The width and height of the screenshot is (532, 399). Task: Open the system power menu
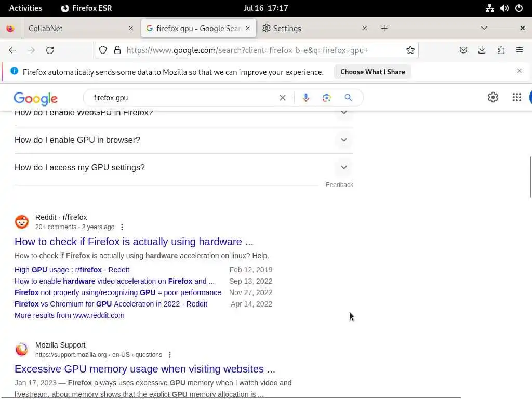pos(519,8)
